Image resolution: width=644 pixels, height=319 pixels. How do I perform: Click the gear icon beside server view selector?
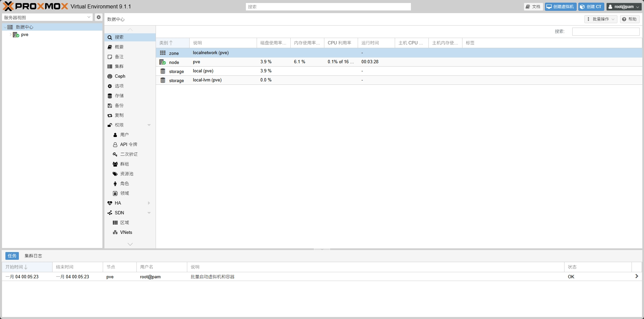(98, 17)
